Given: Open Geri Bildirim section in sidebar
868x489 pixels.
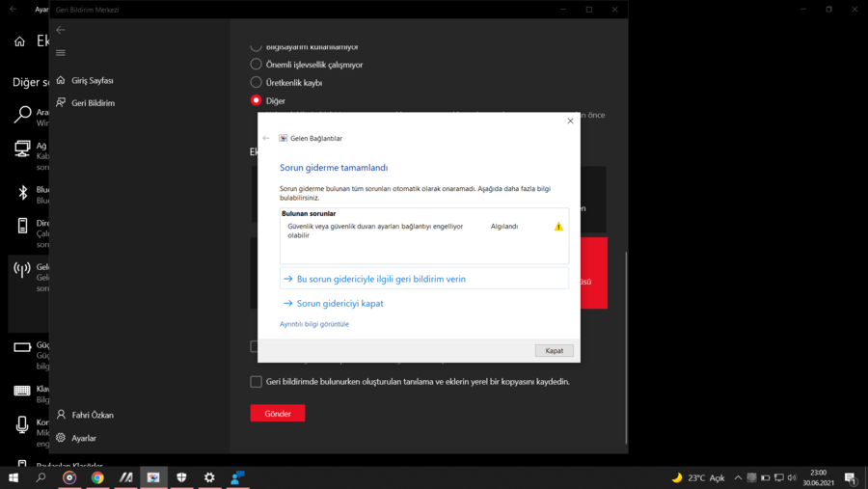Looking at the screenshot, I should (93, 103).
